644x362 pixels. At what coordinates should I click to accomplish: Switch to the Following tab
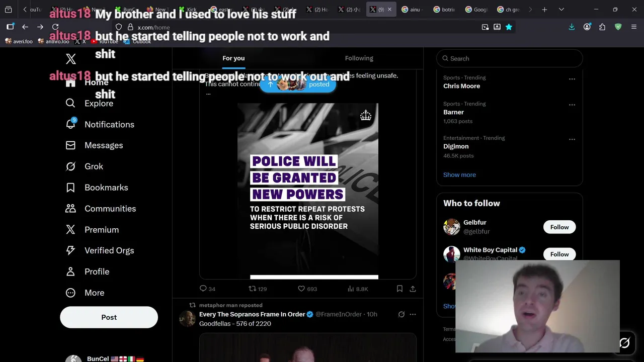click(359, 58)
